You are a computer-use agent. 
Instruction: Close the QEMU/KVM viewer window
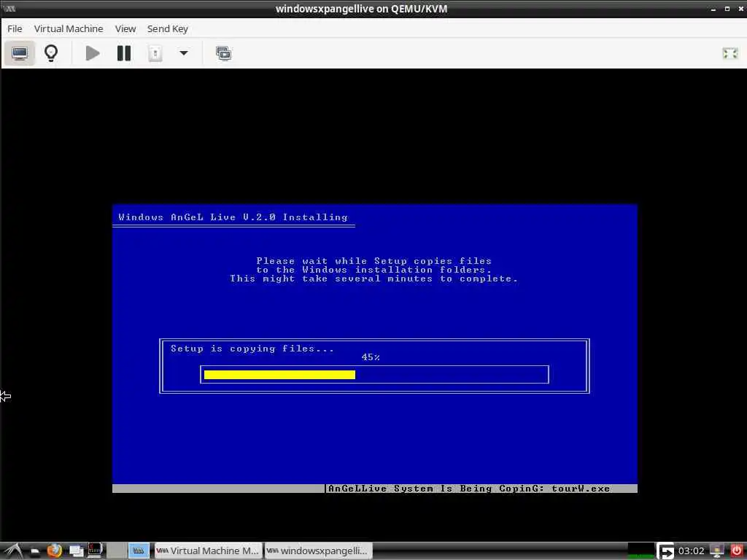741,9
